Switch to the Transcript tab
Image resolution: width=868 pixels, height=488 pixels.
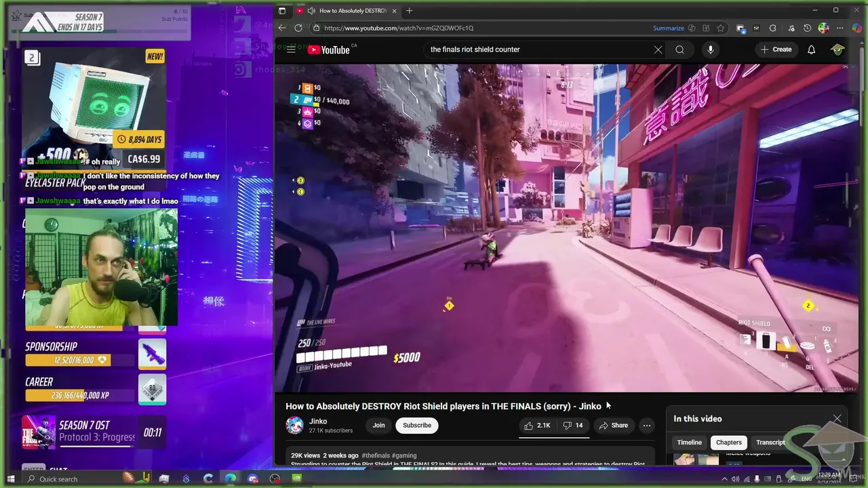tap(770, 443)
